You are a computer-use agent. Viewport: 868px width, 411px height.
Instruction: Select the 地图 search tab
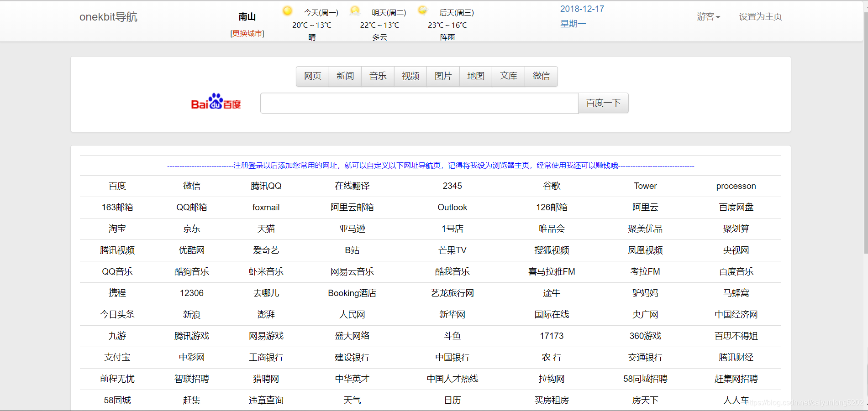click(x=476, y=76)
